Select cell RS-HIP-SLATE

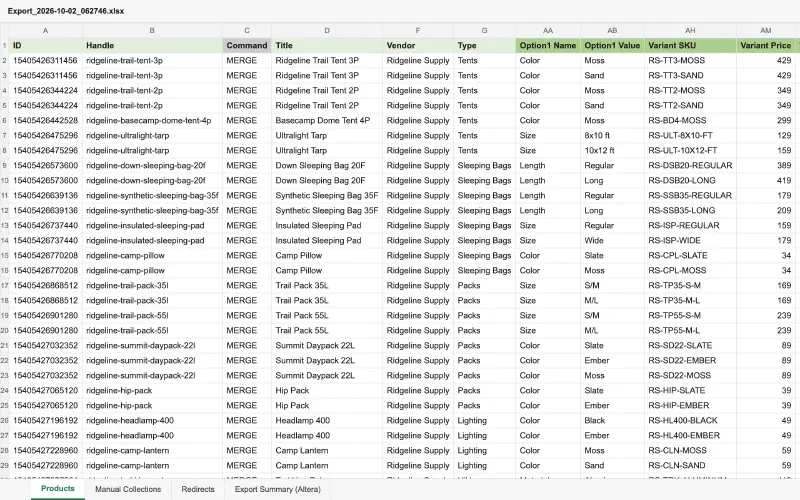[690, 390]
